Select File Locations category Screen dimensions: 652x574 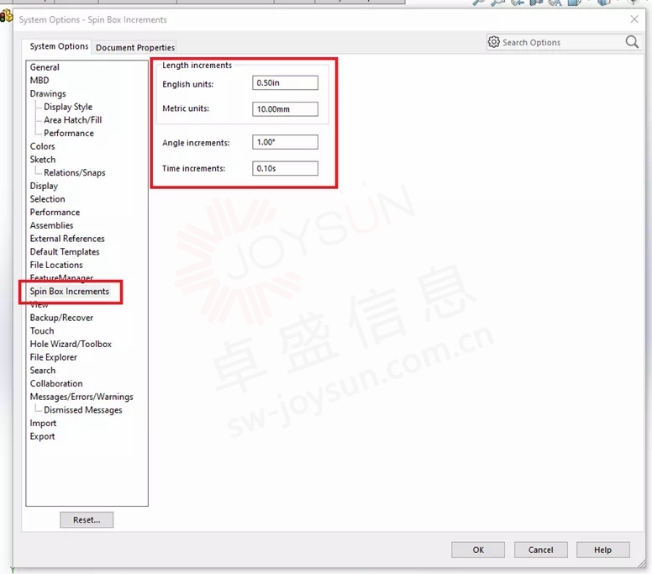pos(56,265)
